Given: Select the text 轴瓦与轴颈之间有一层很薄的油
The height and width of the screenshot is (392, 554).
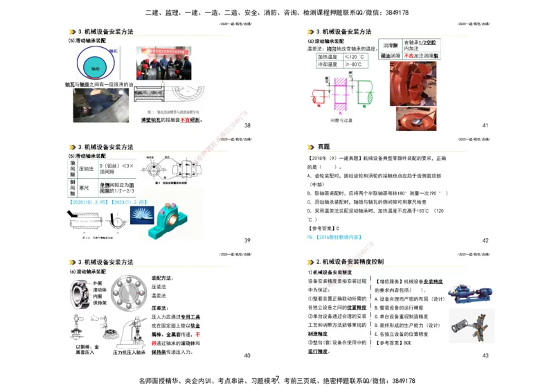Looking at the screenshot, I should pos(99,84).
